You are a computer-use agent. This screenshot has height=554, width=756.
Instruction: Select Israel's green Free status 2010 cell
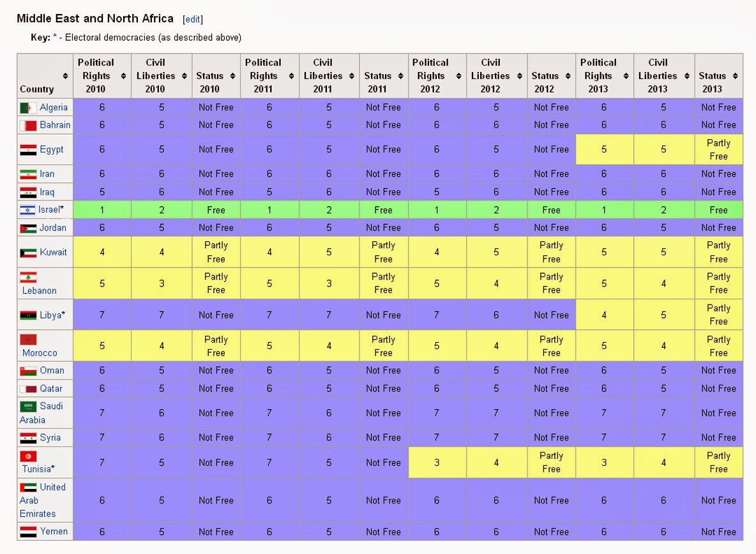point(216,209)
